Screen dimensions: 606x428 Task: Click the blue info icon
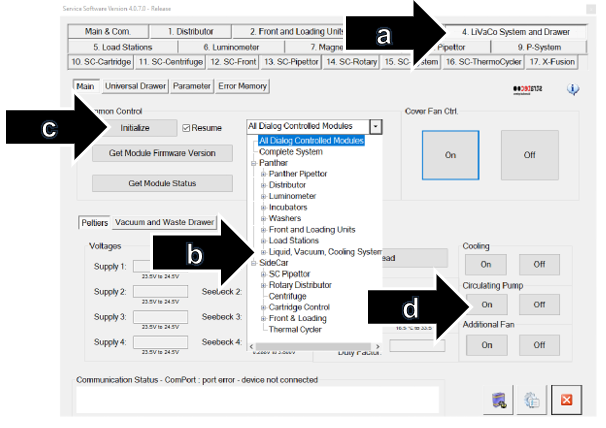(573, 89)
